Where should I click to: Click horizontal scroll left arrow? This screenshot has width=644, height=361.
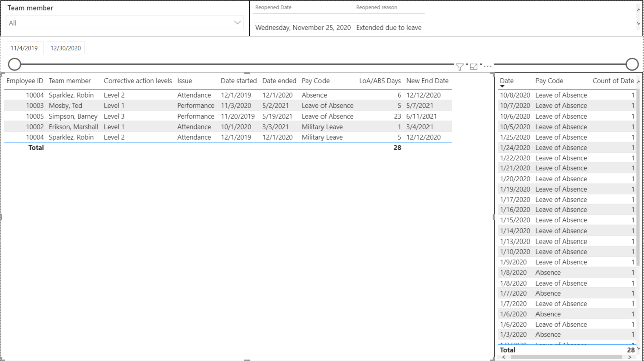(504, 357)
